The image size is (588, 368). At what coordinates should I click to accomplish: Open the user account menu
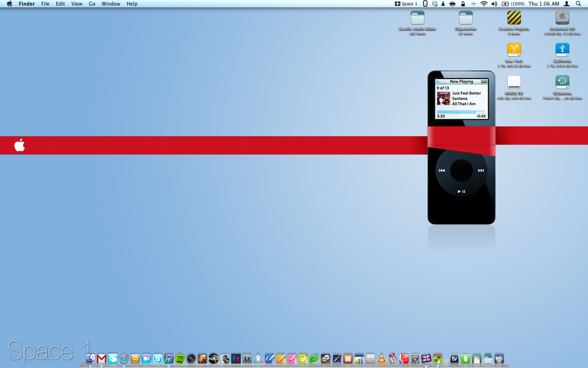567,4
